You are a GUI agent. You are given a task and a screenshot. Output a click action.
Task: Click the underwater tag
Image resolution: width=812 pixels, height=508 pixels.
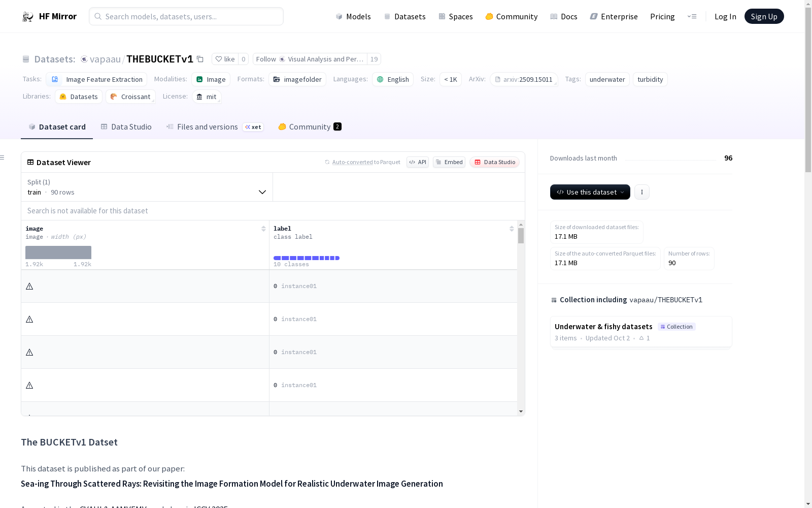607,79
